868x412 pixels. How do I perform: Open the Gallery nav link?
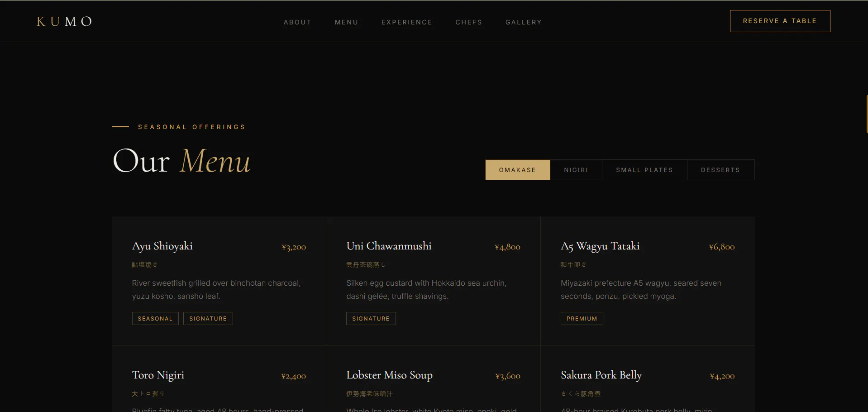tap(523, 22)
